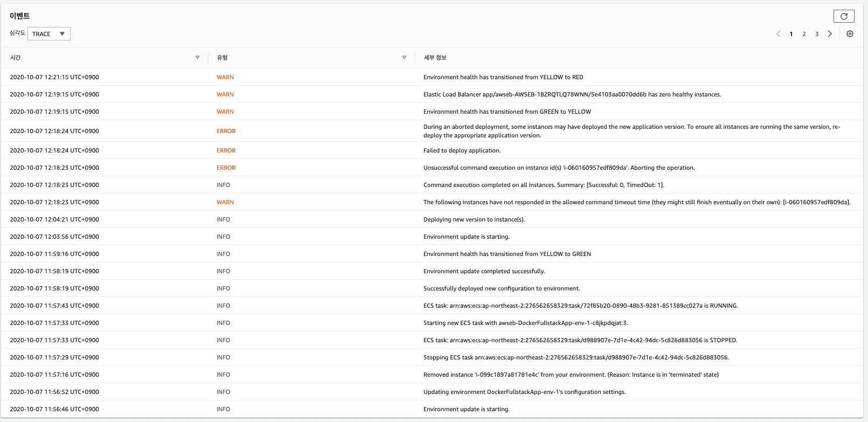Viewport: 868px width, 422px height.
Task: Click the 세부 정보 column header
Action: (435, 58)
